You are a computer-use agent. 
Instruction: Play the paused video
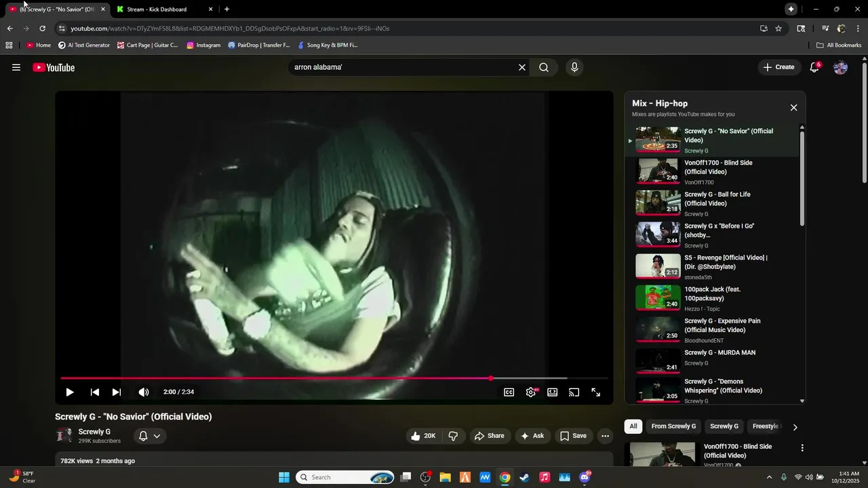pos(69,392)
